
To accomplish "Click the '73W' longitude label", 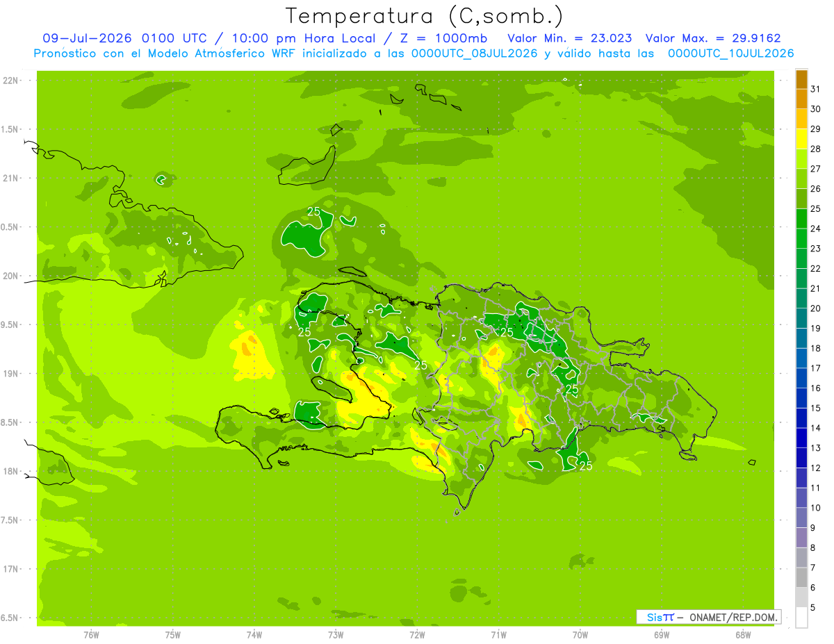I will click(x=336, y=635).
